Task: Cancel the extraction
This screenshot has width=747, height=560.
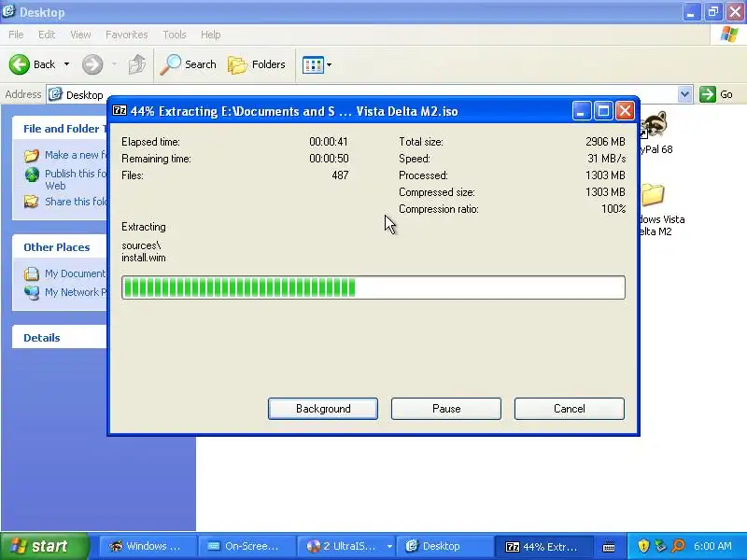Action: pos(570,409)
